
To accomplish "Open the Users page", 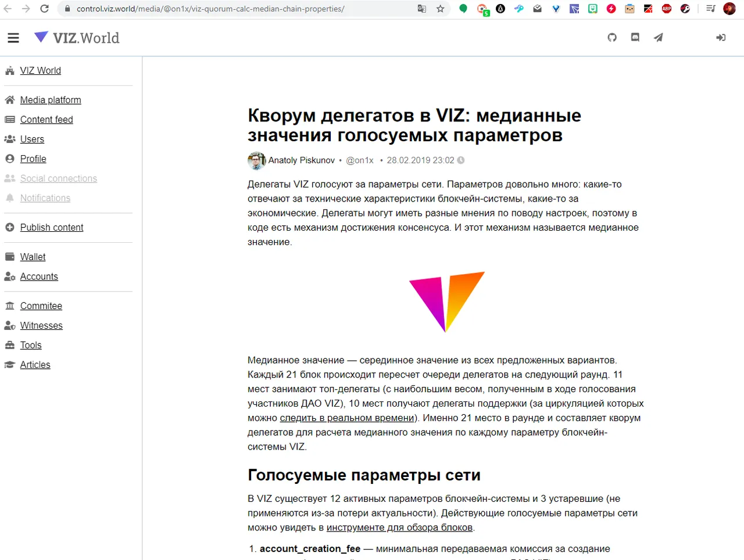I will (x=32, y=139).
